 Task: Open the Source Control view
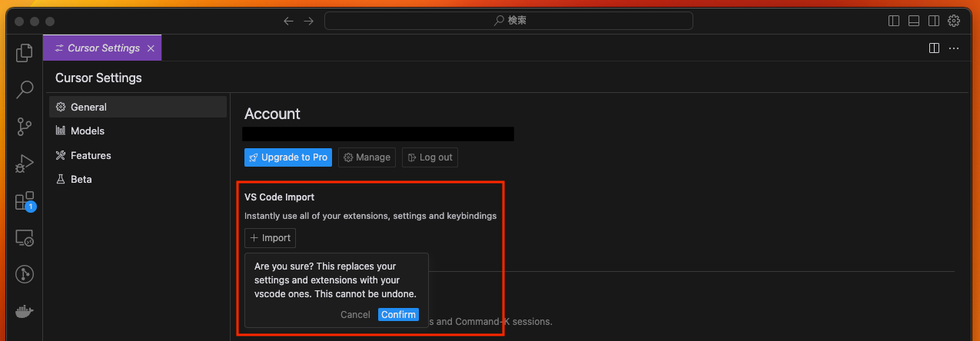click(25, 127)
